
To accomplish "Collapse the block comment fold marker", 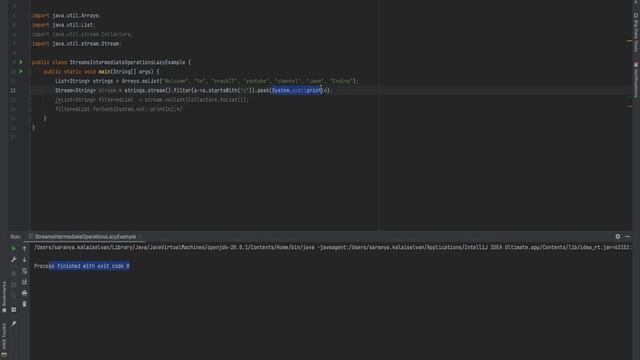I will pos(29,100).
